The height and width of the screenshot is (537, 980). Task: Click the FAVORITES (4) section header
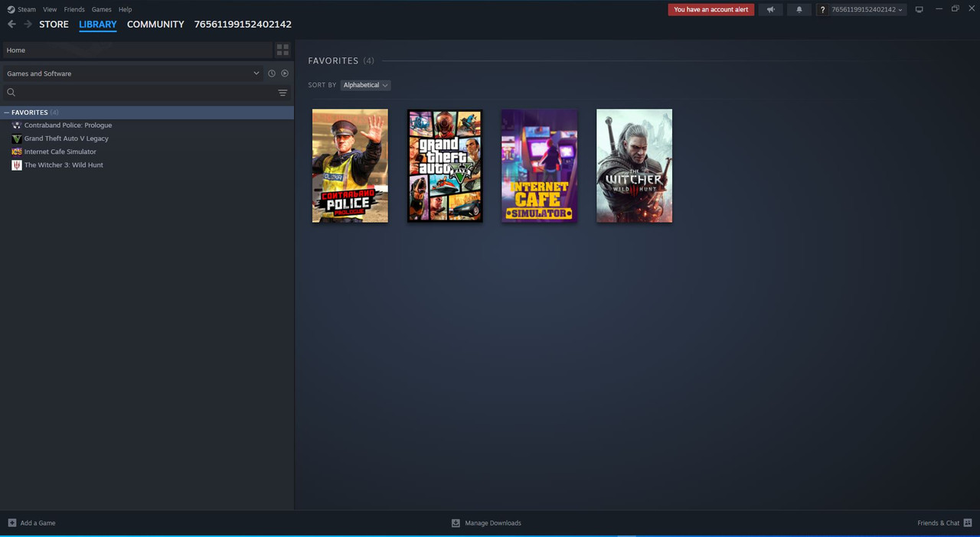(341, 60)
